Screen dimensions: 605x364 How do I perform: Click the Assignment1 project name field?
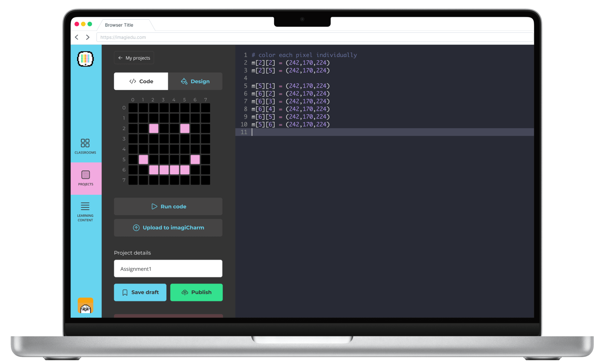click(168, 269)
